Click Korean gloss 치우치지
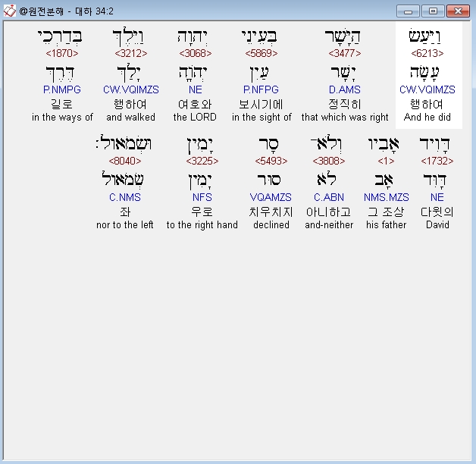 coord(271,212)
